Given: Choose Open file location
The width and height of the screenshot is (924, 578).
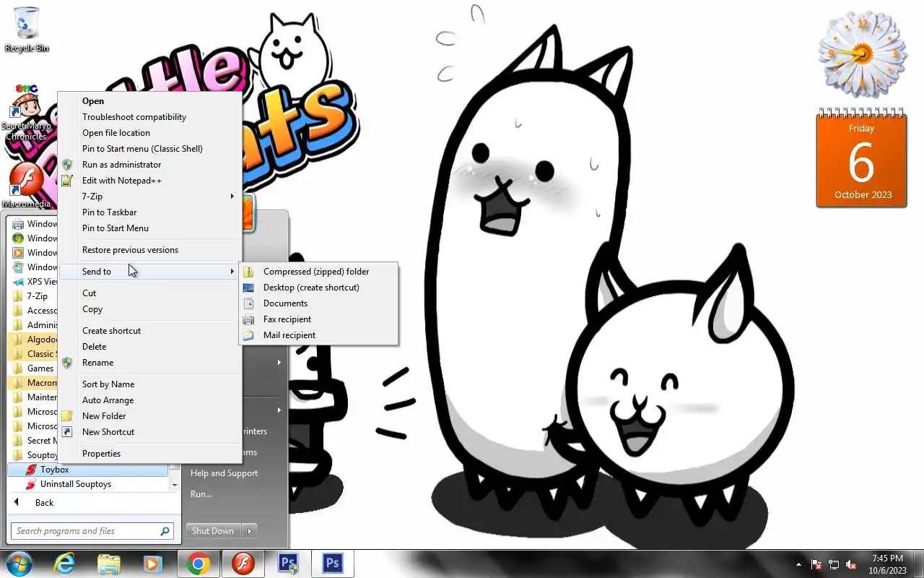Looking at the screenshot, I should pyautogui.click(x=149, y=133).
